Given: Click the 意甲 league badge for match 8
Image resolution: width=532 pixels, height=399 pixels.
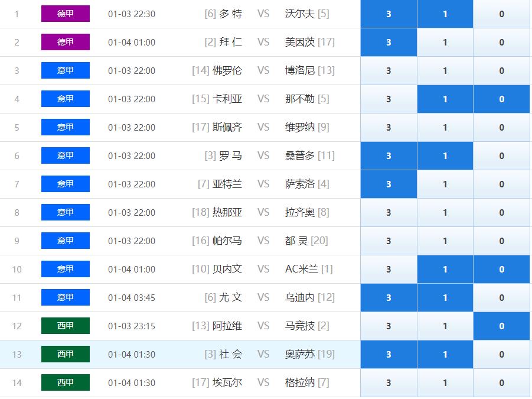Looking at the screenshot, I should (66, 212).
